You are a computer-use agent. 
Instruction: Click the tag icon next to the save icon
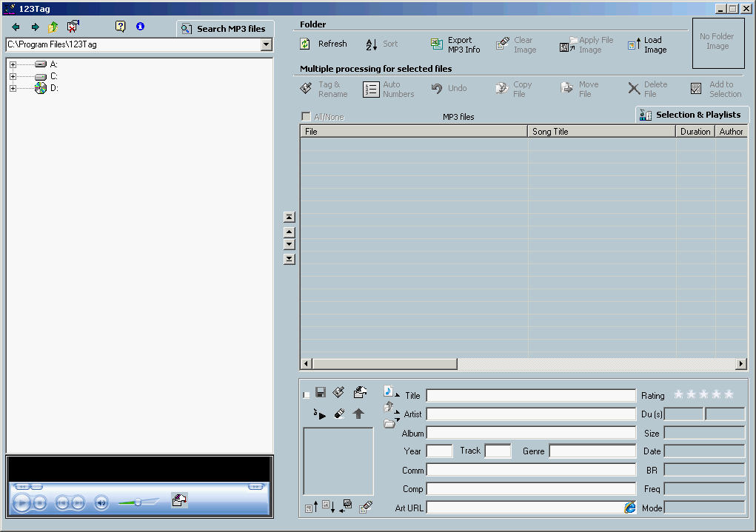pos(339,392)
